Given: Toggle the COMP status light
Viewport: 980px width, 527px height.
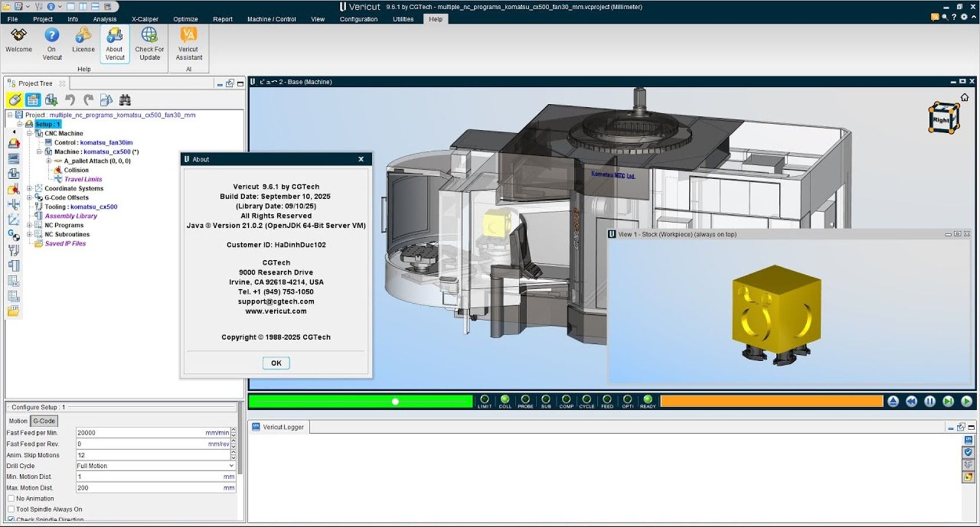Looking at the screenshot, I should tap(566, 401).
